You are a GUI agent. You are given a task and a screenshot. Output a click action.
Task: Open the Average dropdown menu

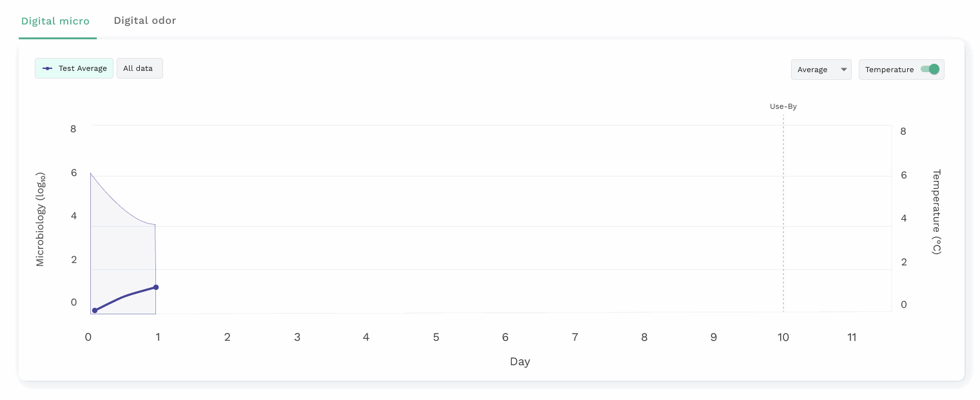pyautogui.click(x=821, y=70)
